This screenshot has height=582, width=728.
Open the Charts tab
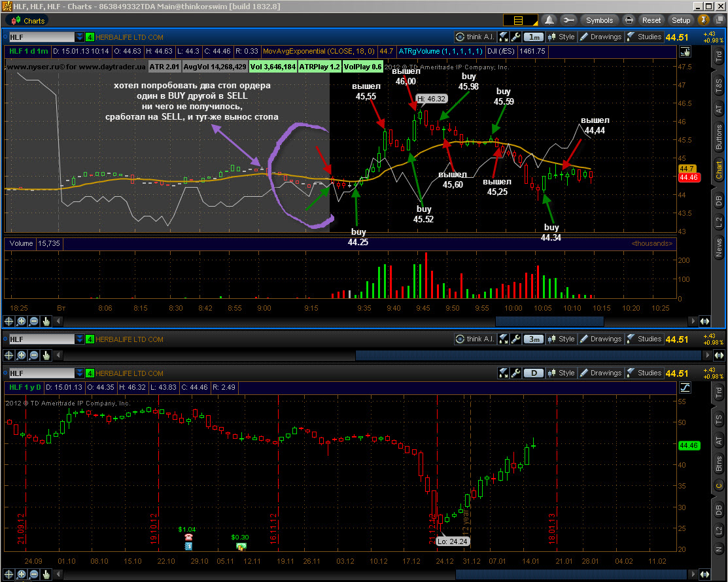(28, 20)
